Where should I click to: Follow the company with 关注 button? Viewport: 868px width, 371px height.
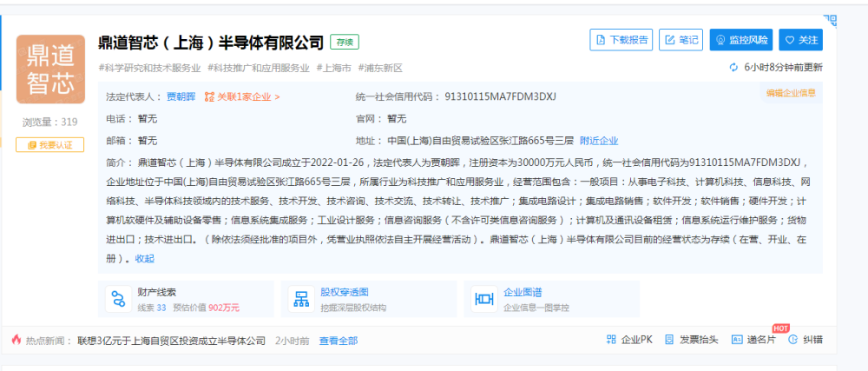click(x=800, y=40)
